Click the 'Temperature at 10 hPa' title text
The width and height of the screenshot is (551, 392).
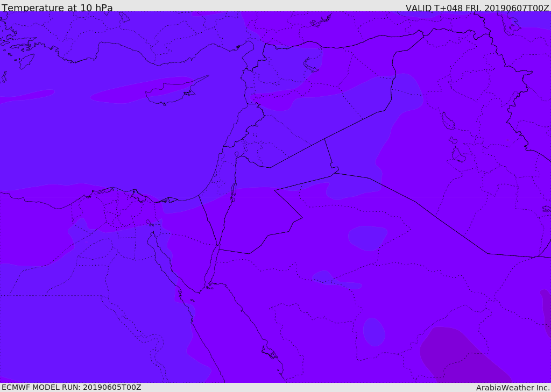(x=57, y=8)
